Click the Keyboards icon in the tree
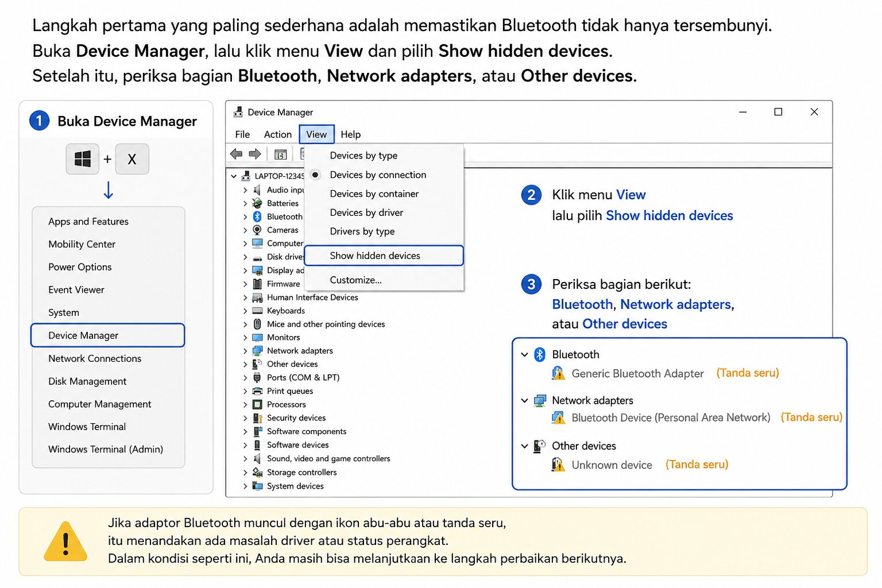Viewport: 882px width, 588px height. [x=257, y=311]
